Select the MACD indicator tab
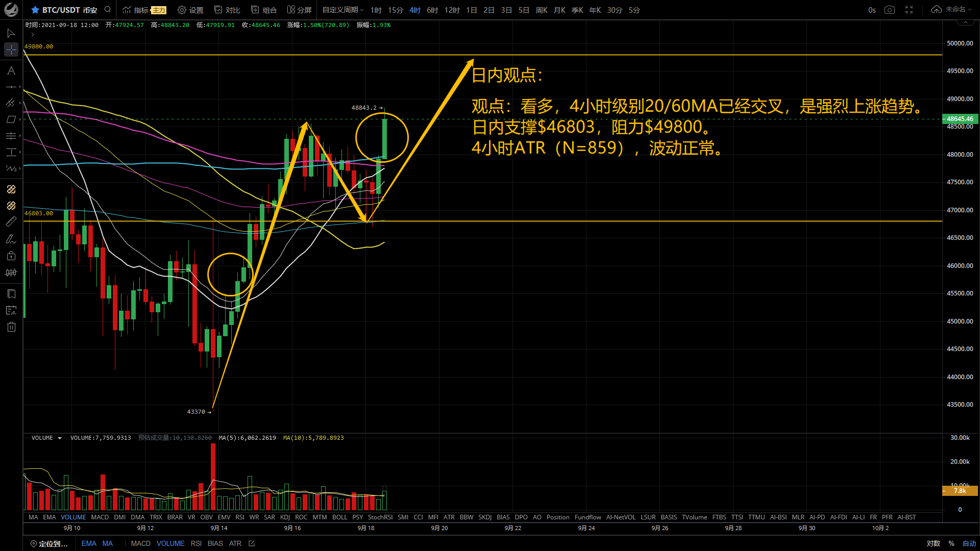This screenshot has width=980, height=551. point(100,517)
